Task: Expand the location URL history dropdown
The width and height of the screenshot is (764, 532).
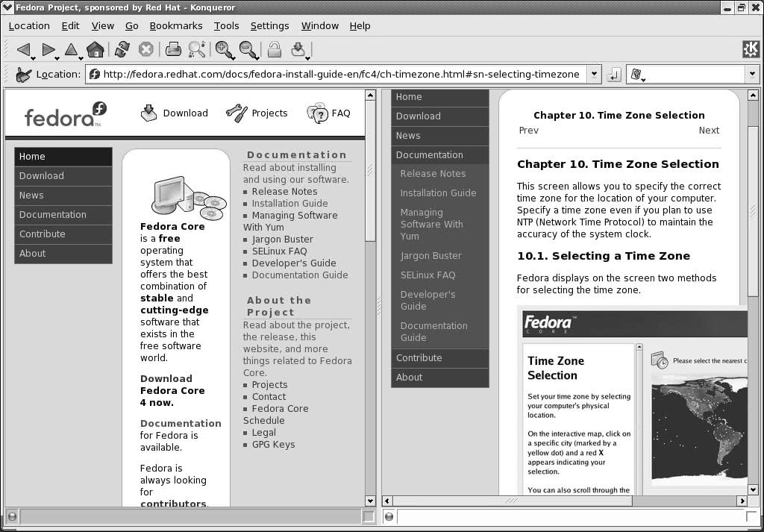Action: coord(593,75)
